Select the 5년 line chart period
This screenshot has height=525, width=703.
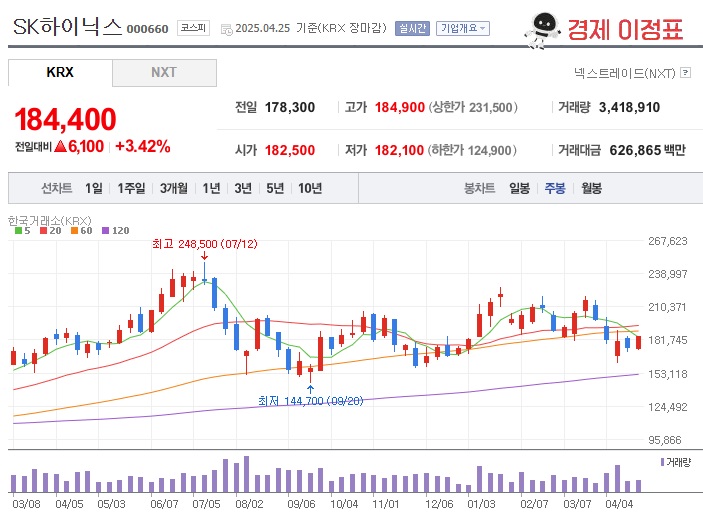click(275, 188)
